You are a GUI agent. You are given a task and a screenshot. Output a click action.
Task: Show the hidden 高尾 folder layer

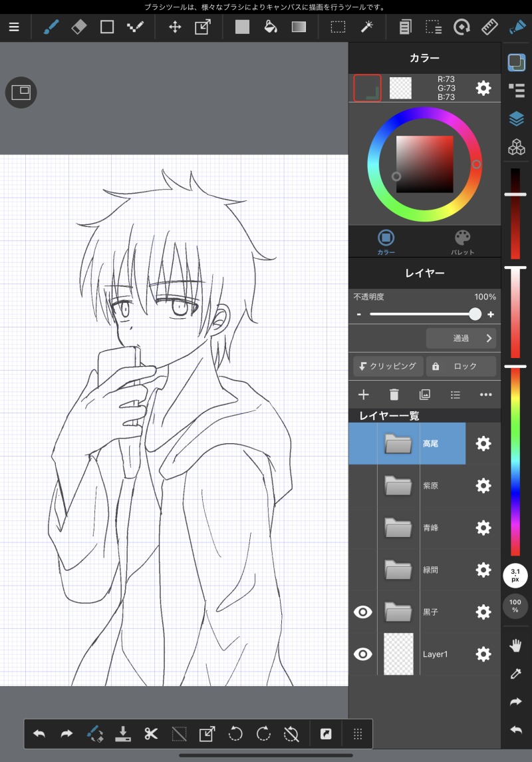pos(362,443)
